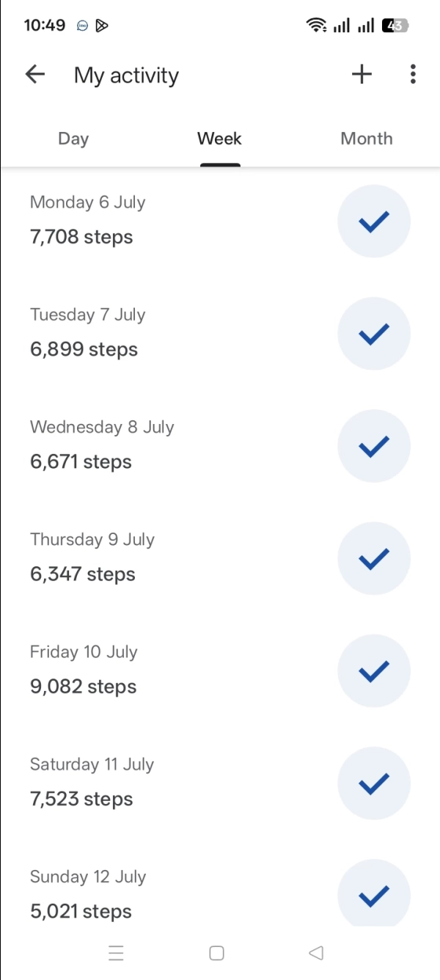This screenshot has height=980, width=440.
Task: Switch to the Day tab
Action: [73, 139]
